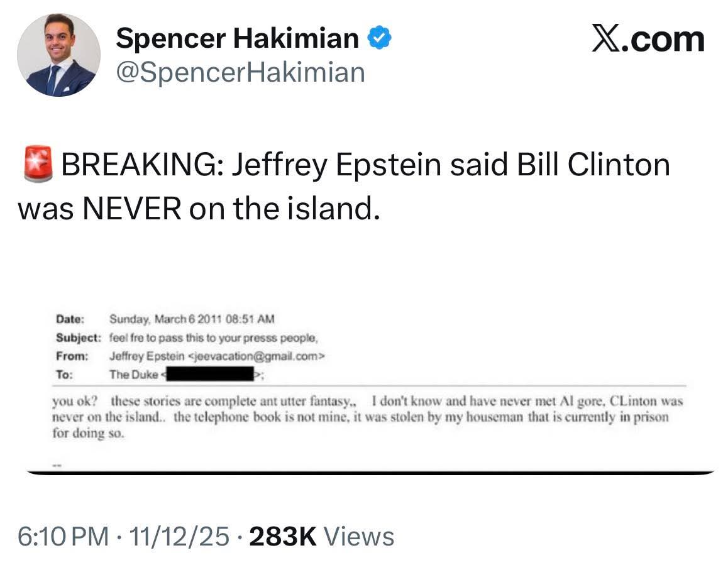Click Spencer Hakimian's profile avatar photo
This screenshot has height=565, width=728.
tap(58, 55)
